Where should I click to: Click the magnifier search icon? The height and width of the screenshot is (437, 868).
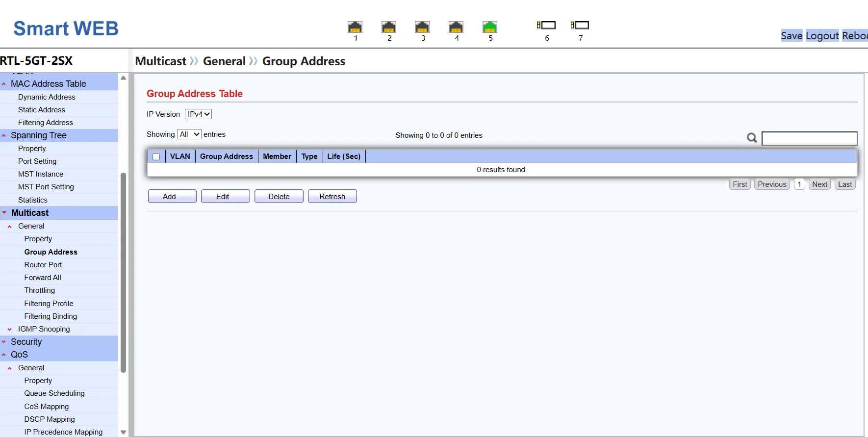(x=751, y=138)
